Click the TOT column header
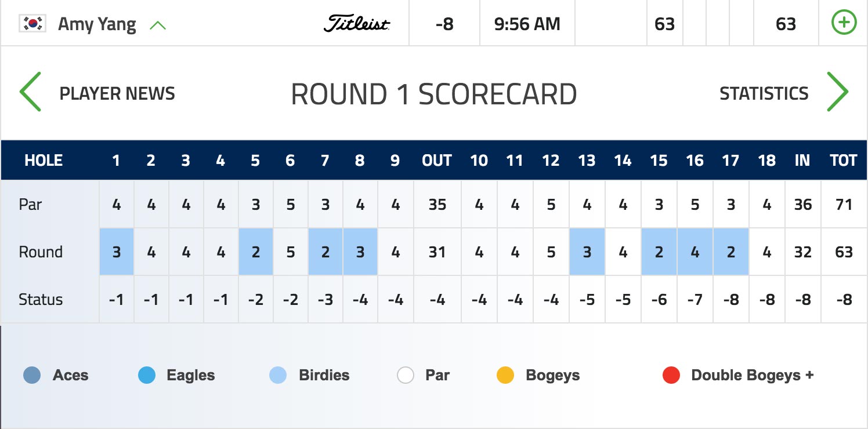The height and width of the screenshot is (429, 868). point(844,161)
